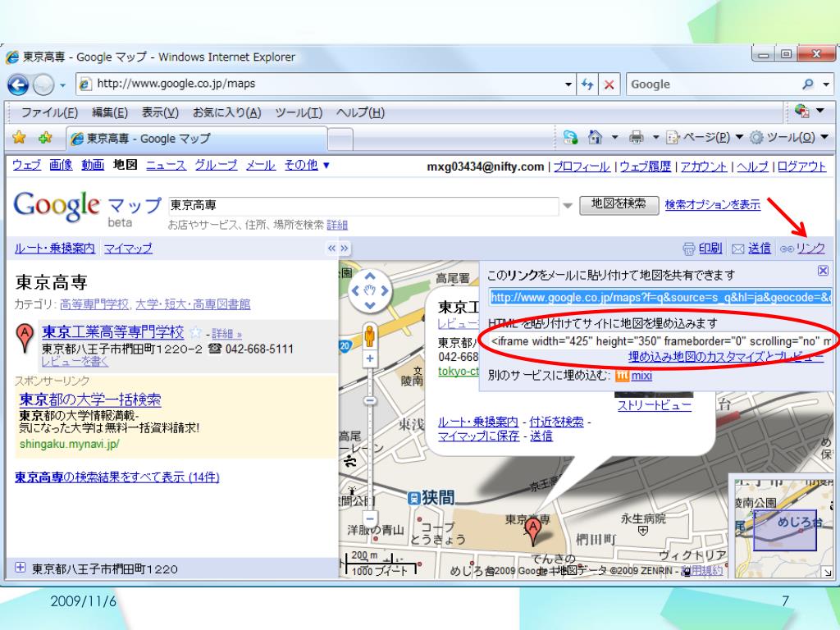Click the refresh page icon
Image resolution: width=840 pixels, height=630 pixels.
tap(587, 84)
